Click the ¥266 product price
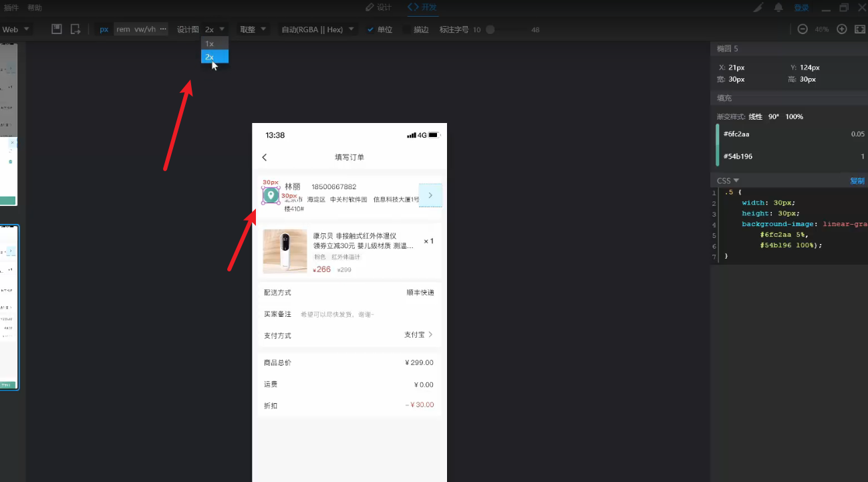The width and height of the screenshot is (868, 482). tap(322, 269)
